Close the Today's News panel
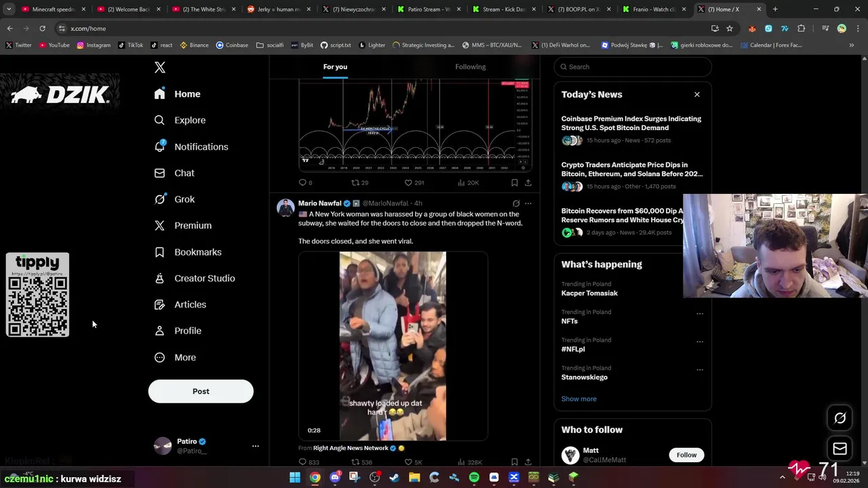Viewport: 868px width, 488px height. click(696, 94)
